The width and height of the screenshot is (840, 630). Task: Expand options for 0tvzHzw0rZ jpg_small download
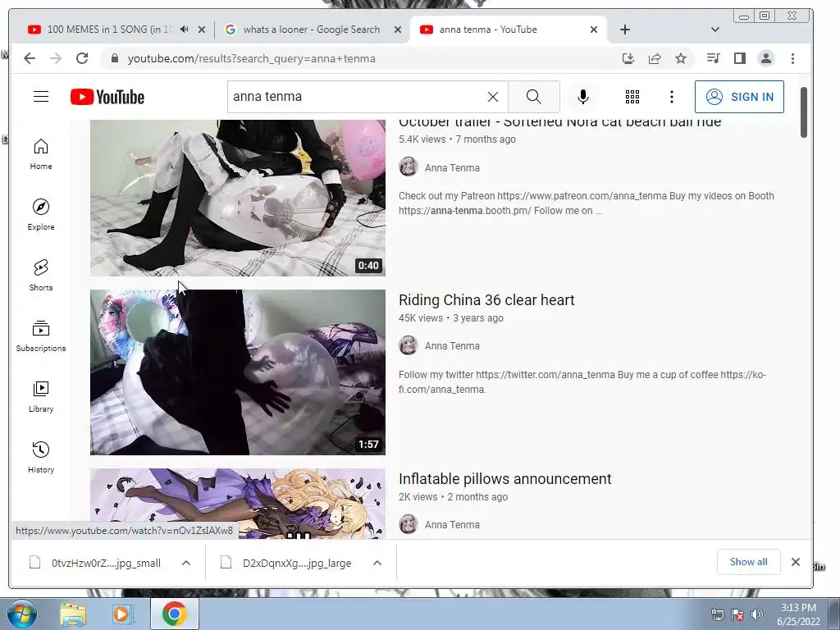coord(186,563)
